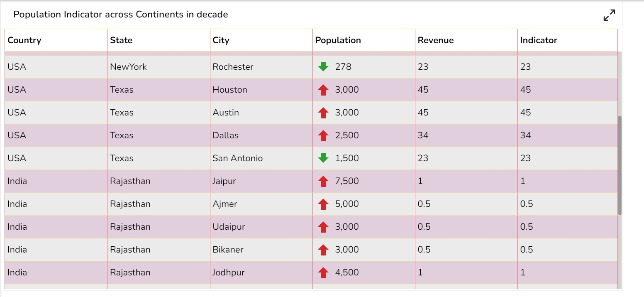Click the expand widget arrows icon

pos(609,15)
